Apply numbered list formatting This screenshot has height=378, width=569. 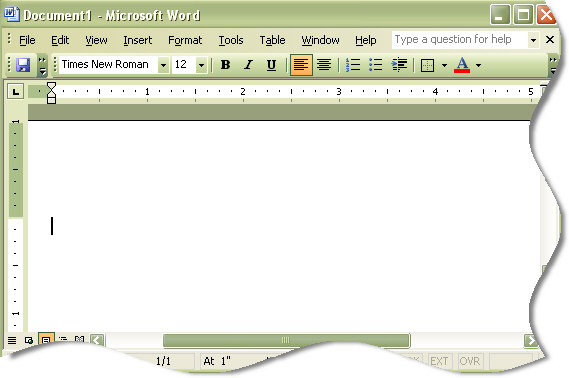(353, 65)
